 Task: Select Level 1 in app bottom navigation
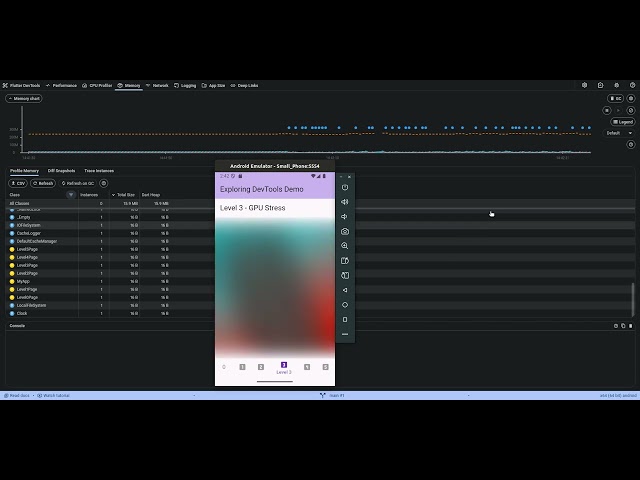coord(242,367)
